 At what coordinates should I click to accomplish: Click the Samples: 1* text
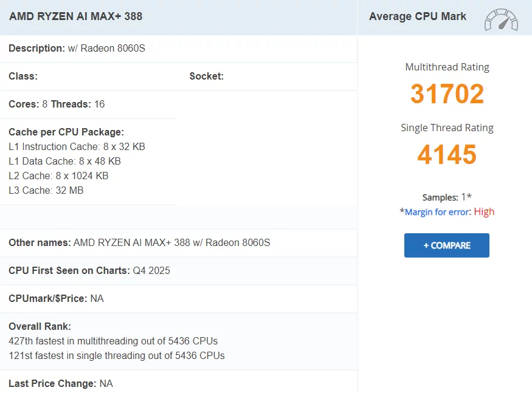tap(447, 197)
